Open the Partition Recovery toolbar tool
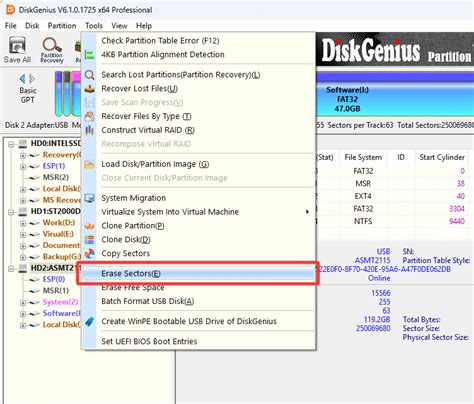Viewport: 474px width, 404px height. pyautogui.click(x=52, y=50)
